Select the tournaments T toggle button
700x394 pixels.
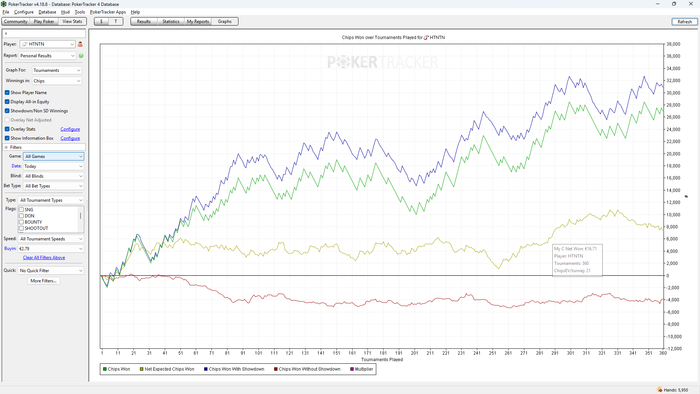pos(116,21)
